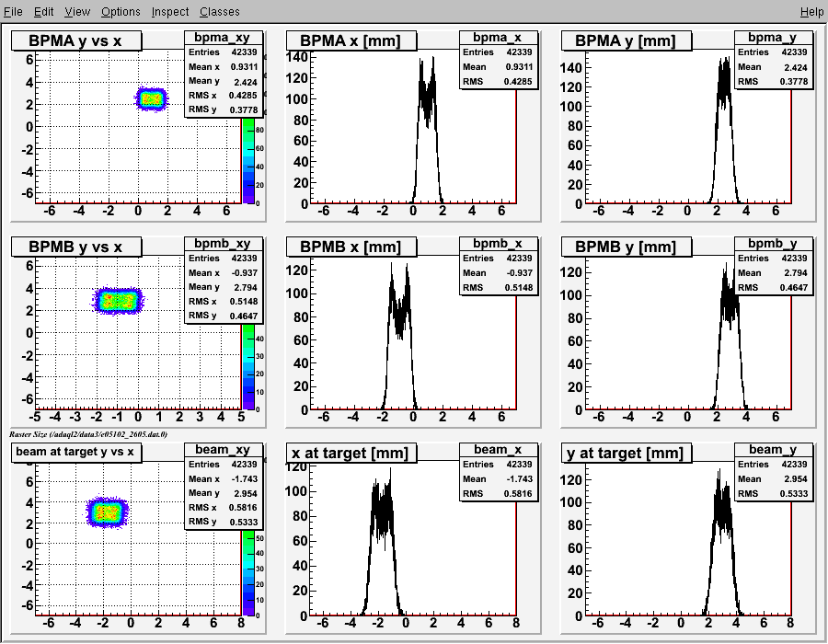Select the 'BPMB y [mm]' title box
828x644 pixels.
(x=627, y=247)
